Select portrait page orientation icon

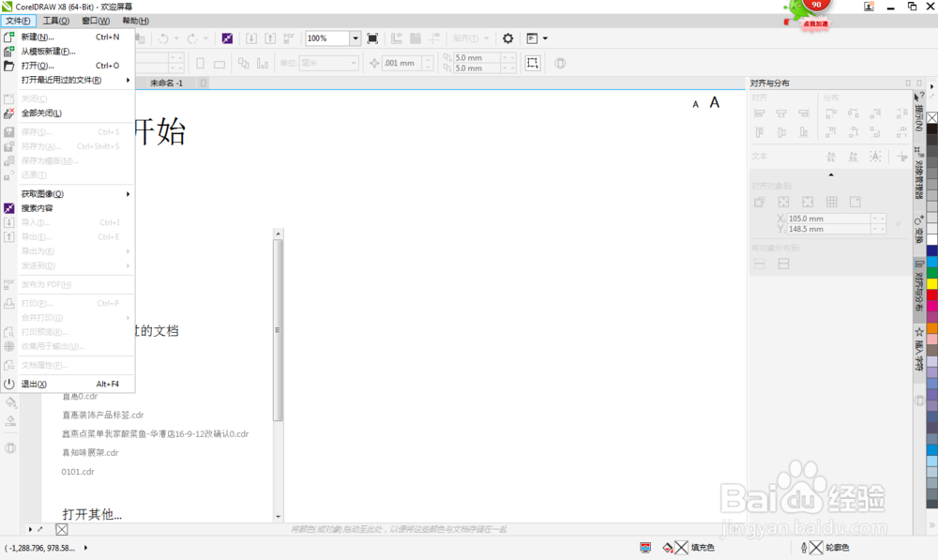click(x=201, y=63)
